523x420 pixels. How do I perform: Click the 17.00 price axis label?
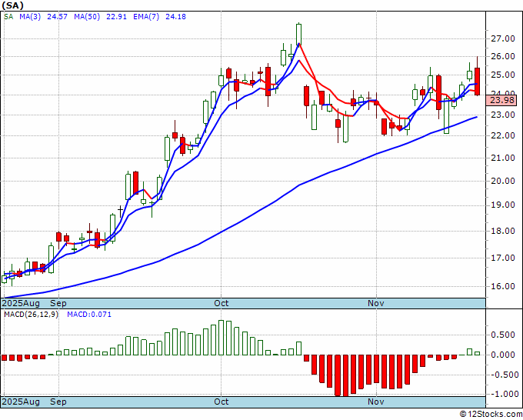click(503, 258)
